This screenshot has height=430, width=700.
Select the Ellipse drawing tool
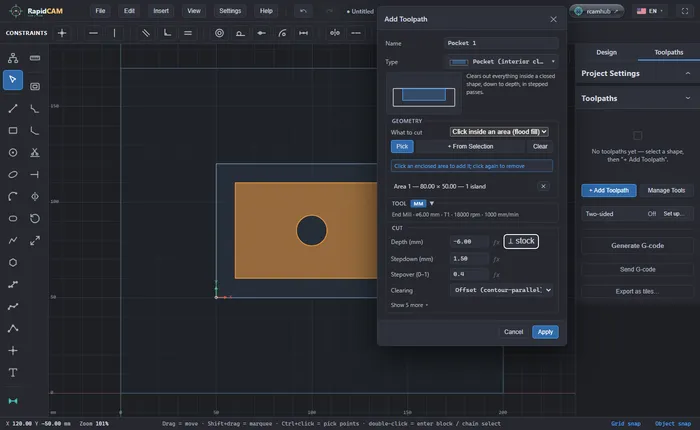[x=13, y=174]
